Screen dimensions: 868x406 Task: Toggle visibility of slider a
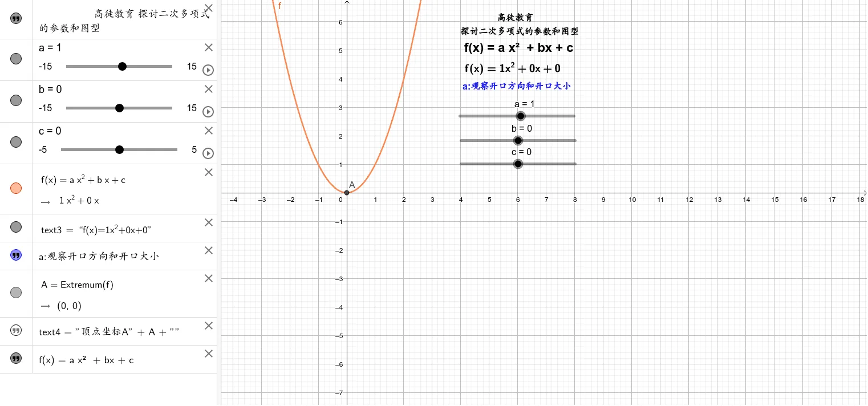click(x=16, y=59)
